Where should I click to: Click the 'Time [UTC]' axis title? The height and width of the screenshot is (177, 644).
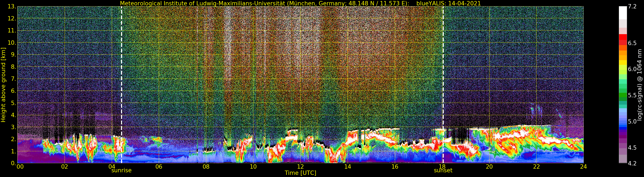click(300, 173)
